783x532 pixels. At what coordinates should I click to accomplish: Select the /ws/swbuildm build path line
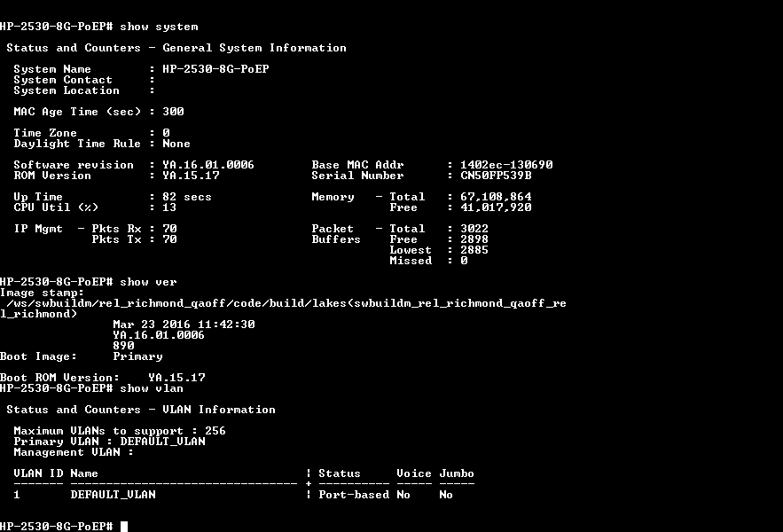tap(286, 304)
